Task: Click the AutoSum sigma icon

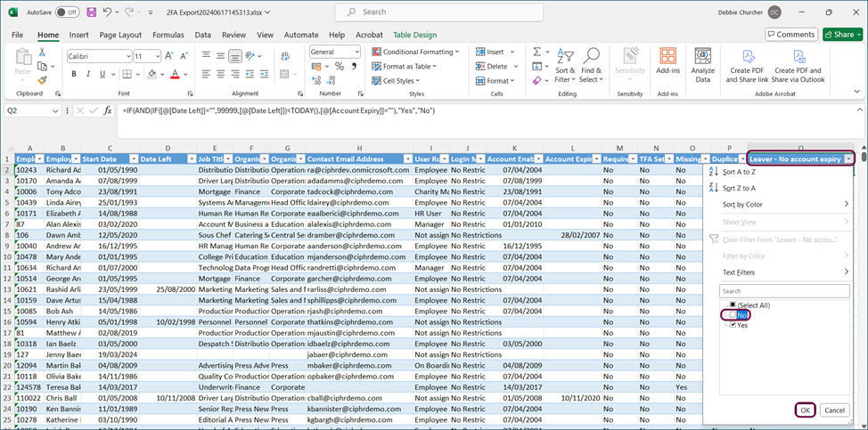Action: pos(536,52)
